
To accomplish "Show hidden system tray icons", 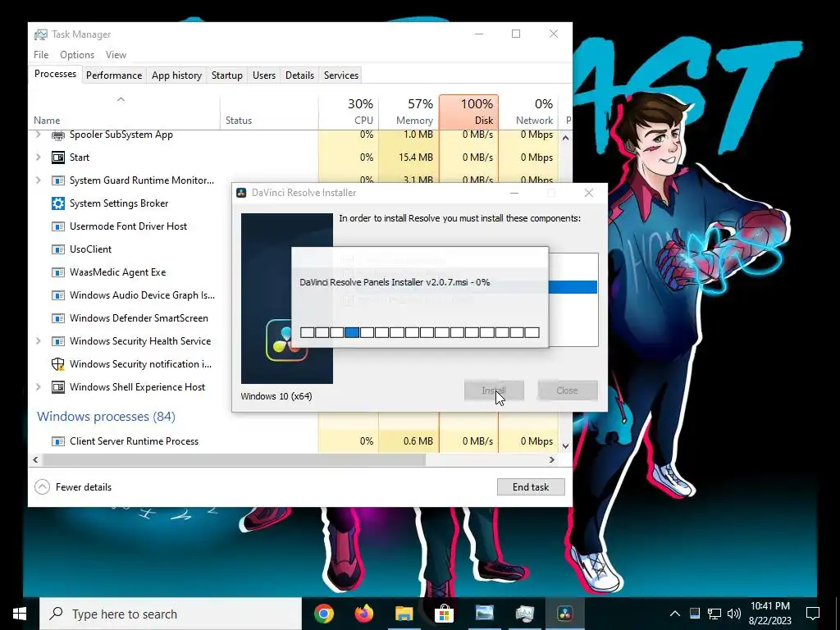I will coord(675,614).
